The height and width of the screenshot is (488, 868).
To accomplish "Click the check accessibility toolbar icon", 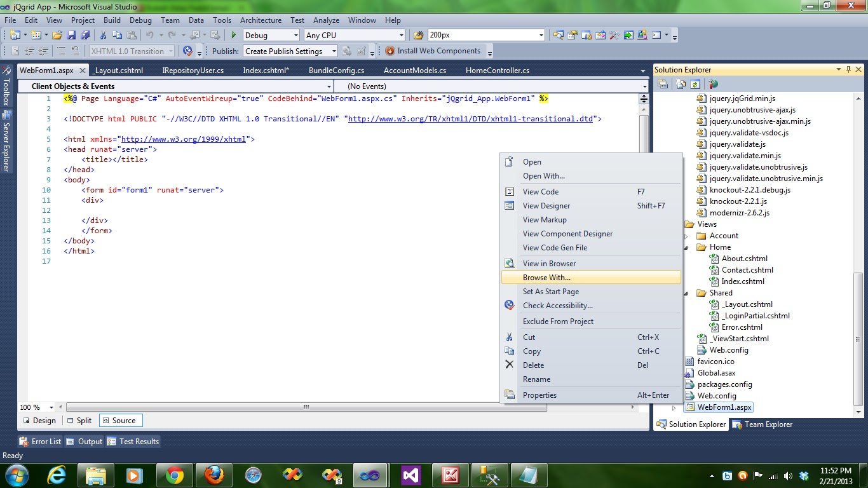I will tap(187, 51).
